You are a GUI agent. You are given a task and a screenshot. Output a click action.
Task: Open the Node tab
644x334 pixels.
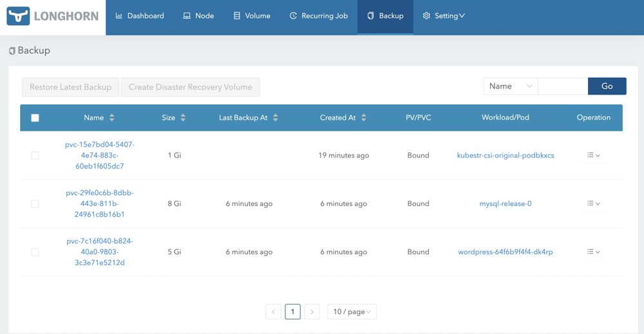199,16
